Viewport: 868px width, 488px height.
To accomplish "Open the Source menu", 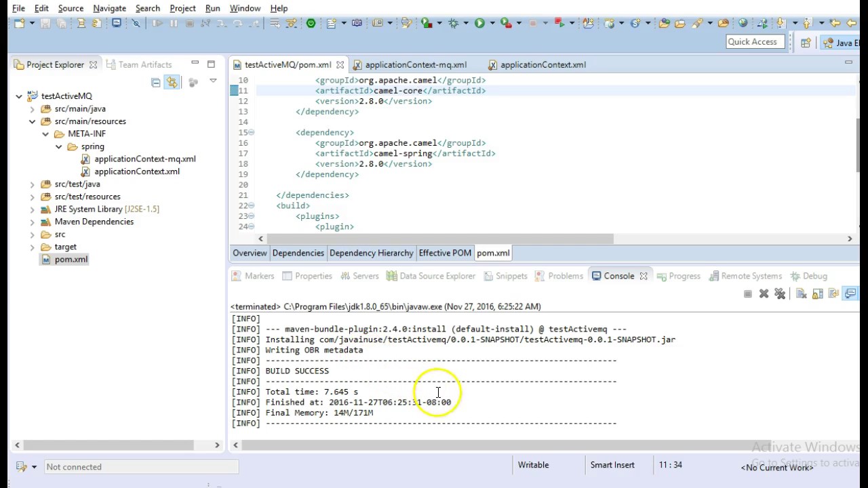I will coord(71,8).
